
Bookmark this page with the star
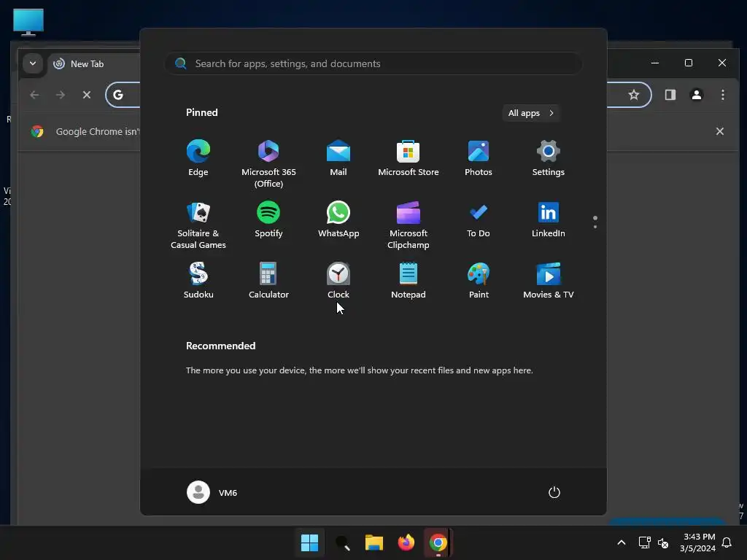634,95
